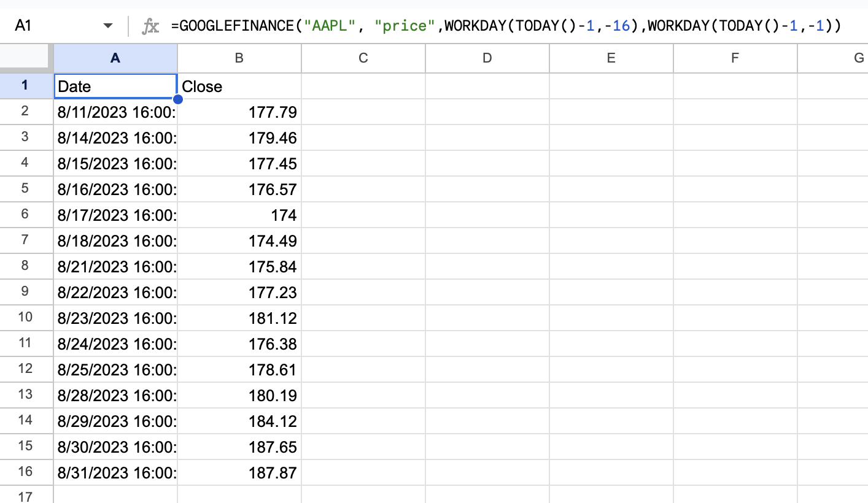Click the cell with 8/31/2023 date

coord(115,472)
